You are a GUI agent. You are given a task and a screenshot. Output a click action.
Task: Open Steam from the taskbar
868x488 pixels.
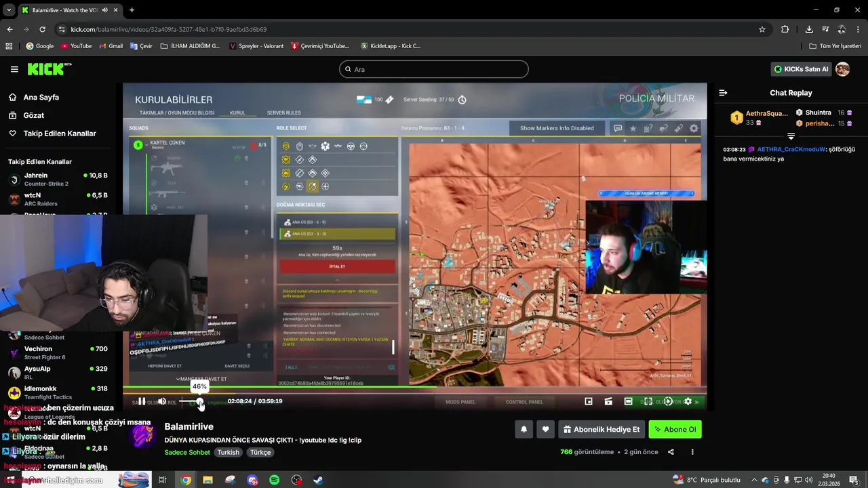click(319, 480)
